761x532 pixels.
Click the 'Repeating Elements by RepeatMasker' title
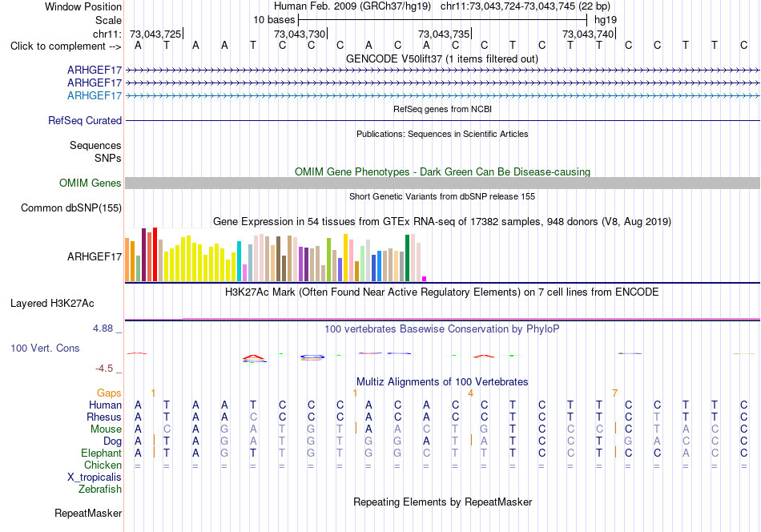tap(442, 502)
